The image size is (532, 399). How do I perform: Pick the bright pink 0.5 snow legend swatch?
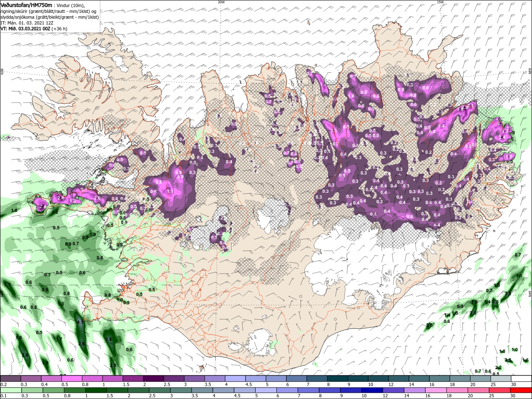point(71,379)
